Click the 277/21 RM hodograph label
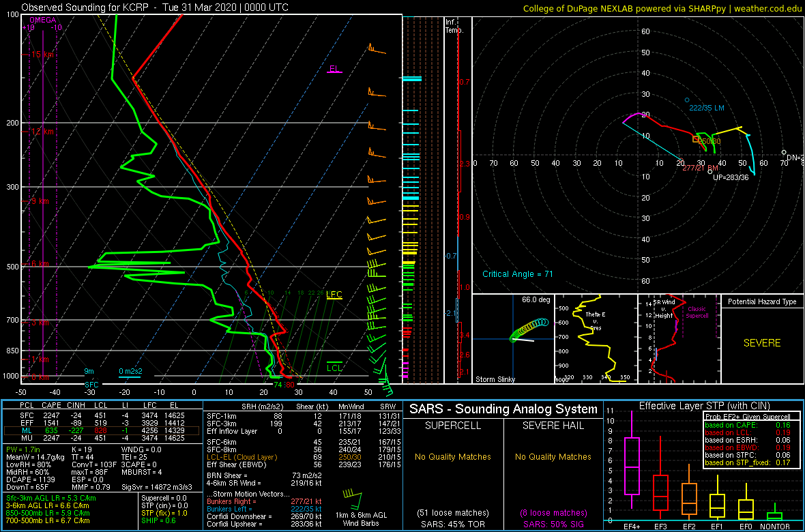 pyautogui.click(x=700, y=168)
